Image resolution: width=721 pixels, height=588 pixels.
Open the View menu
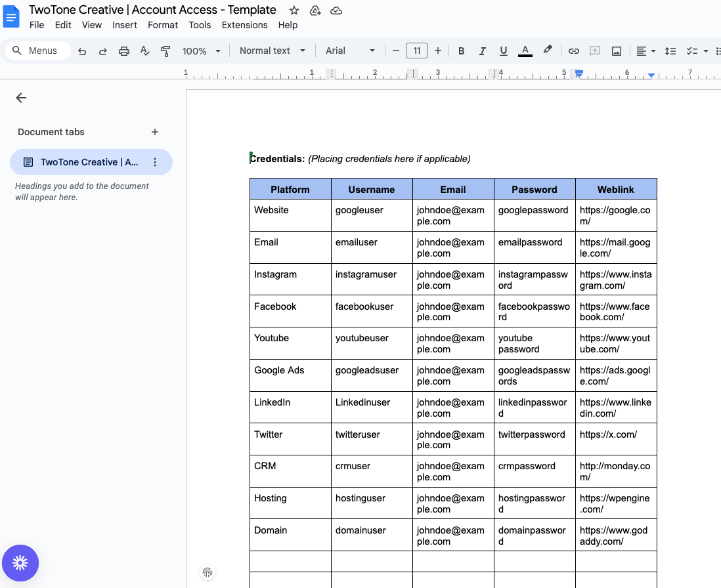pos(91,25)
